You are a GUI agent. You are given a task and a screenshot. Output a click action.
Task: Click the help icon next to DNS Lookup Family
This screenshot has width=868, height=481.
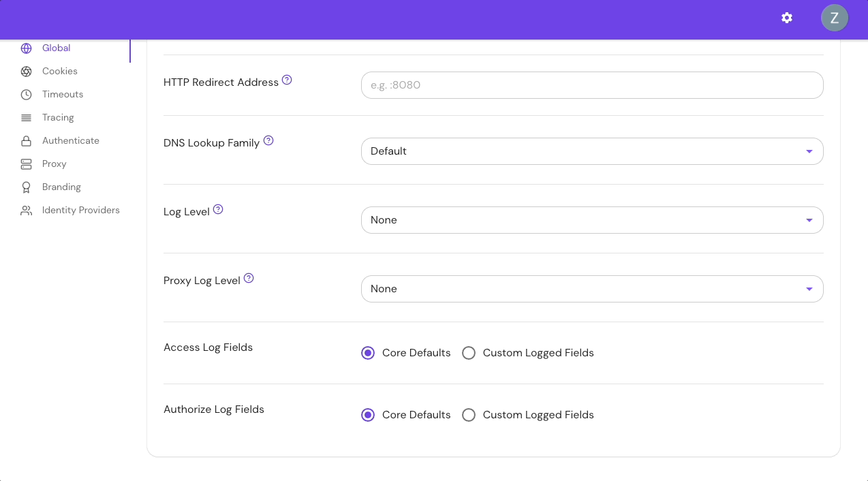coord(268,140)
